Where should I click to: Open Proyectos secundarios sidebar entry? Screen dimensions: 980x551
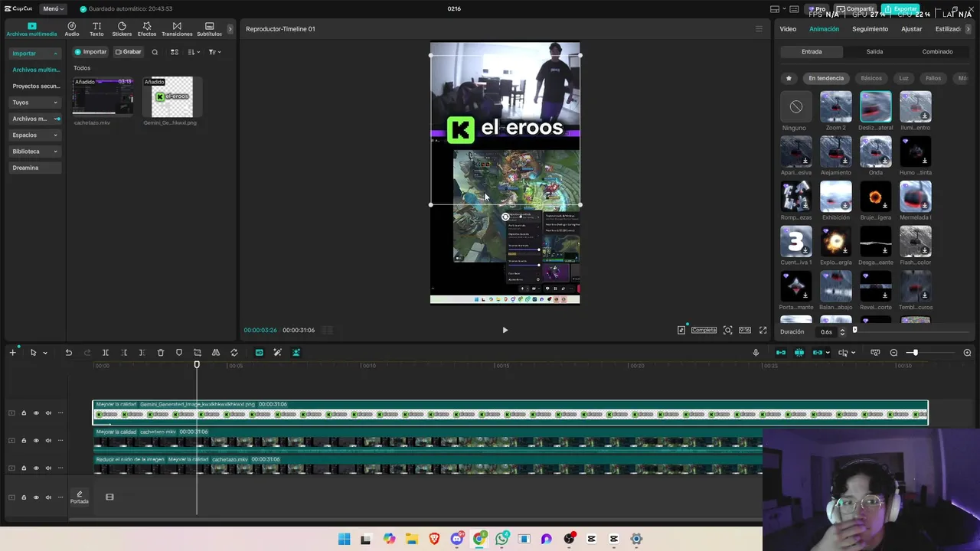[x=35, y=86]
